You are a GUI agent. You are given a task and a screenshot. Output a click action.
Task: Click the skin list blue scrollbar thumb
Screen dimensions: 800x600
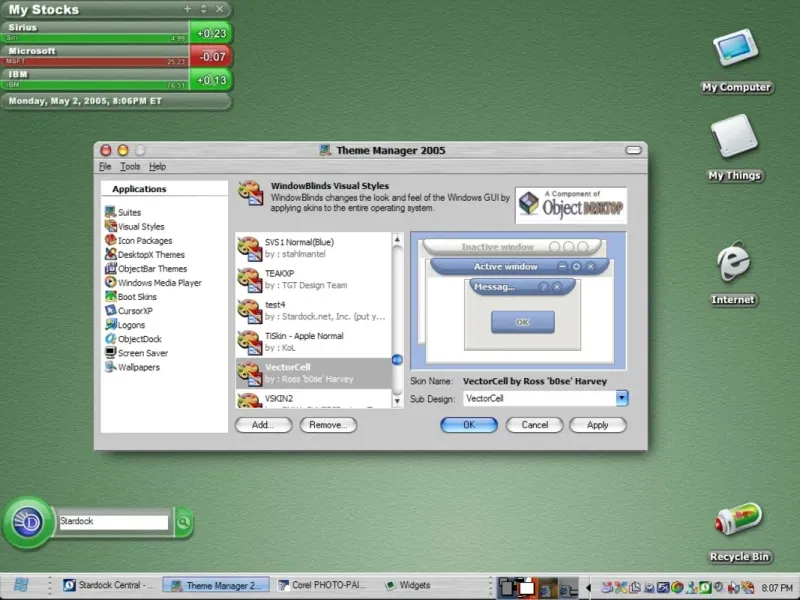coord(397,360)
